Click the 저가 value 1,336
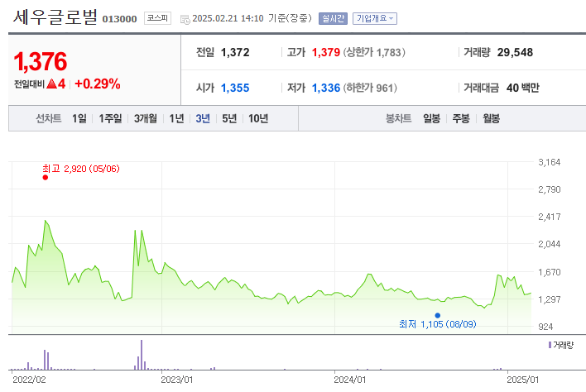The height and width of the screenshot is (392, 586). click(326, 88)
